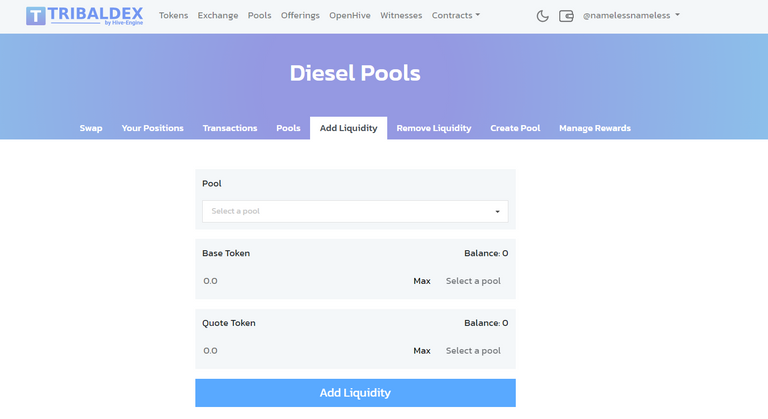
Task: Switch to the Swap tab
Action: [x=91, y=128]
